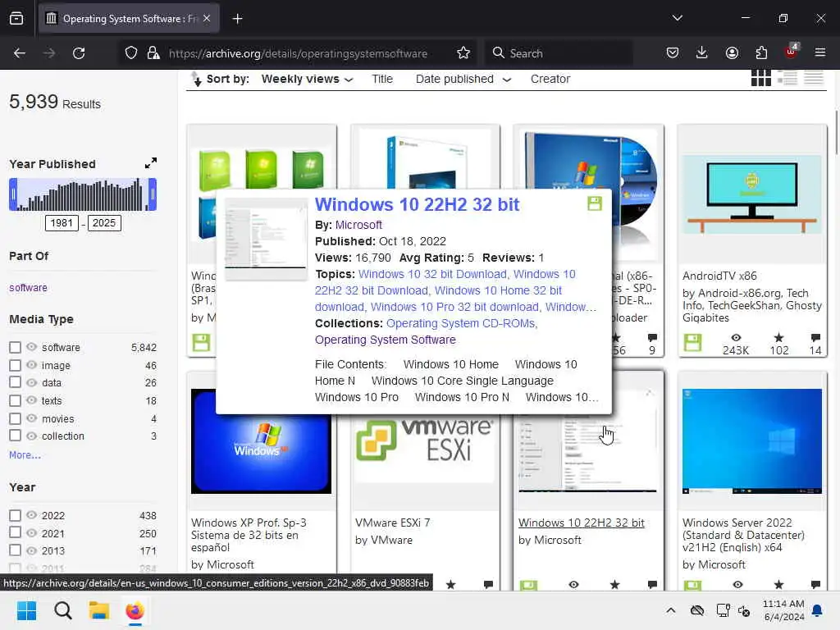Viewport: 840px width, 630px height.
Task: Check the 2021 year filter box
Action: [x=15, y=532]
